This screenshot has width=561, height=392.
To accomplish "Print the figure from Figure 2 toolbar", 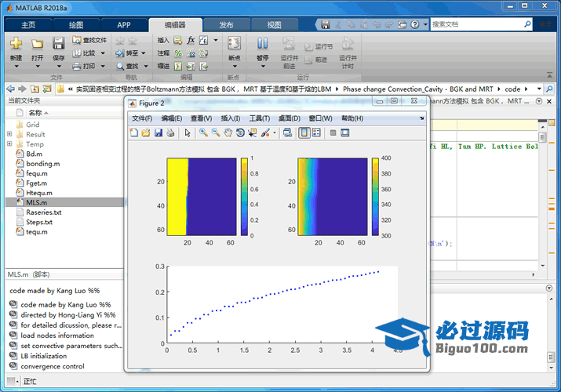I will pos(171,133).
